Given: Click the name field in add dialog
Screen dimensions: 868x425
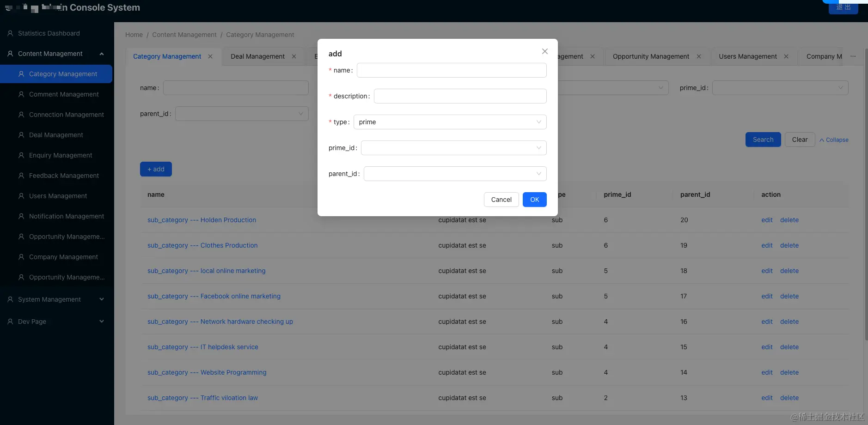Looking at the screenshot, I should 452,70.
